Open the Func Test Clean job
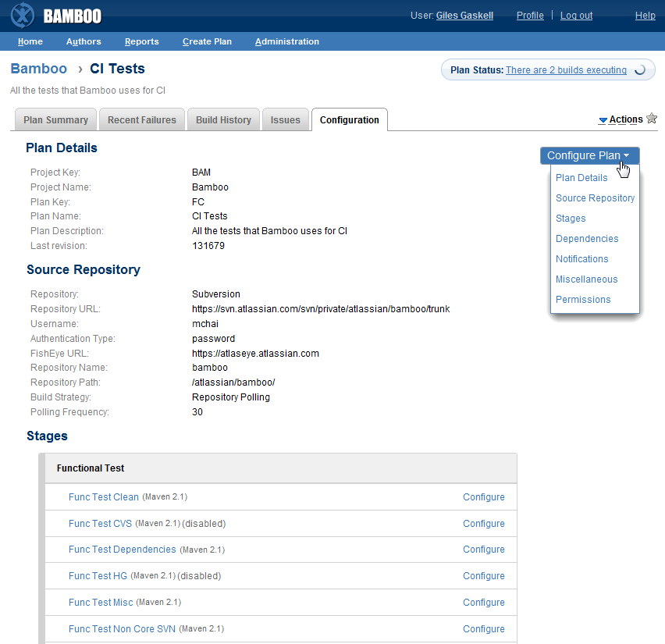The width and height of the screenshot is (665, 644). coord(104,496)
